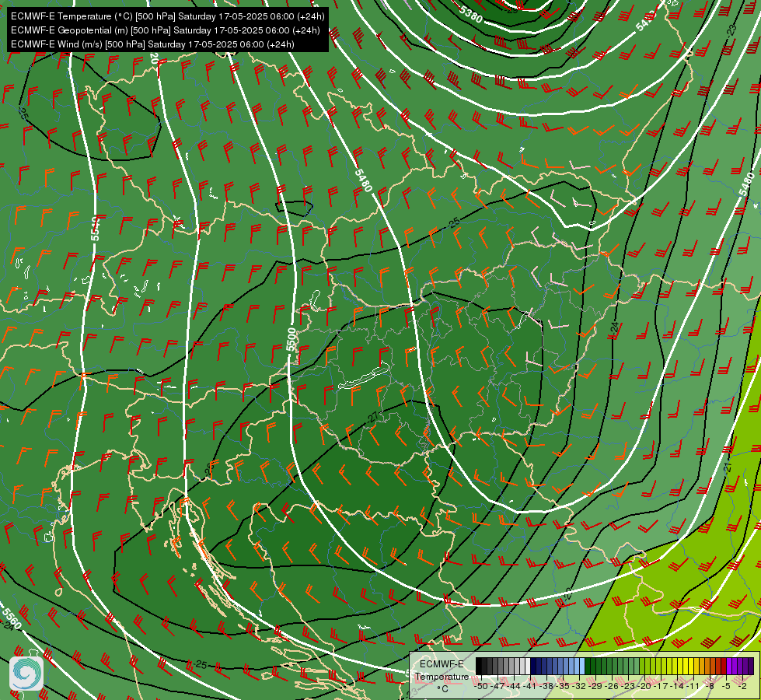Click the -21 isotherm label
Viewport: 761px width, 700px height.
[x=727, y=467]
